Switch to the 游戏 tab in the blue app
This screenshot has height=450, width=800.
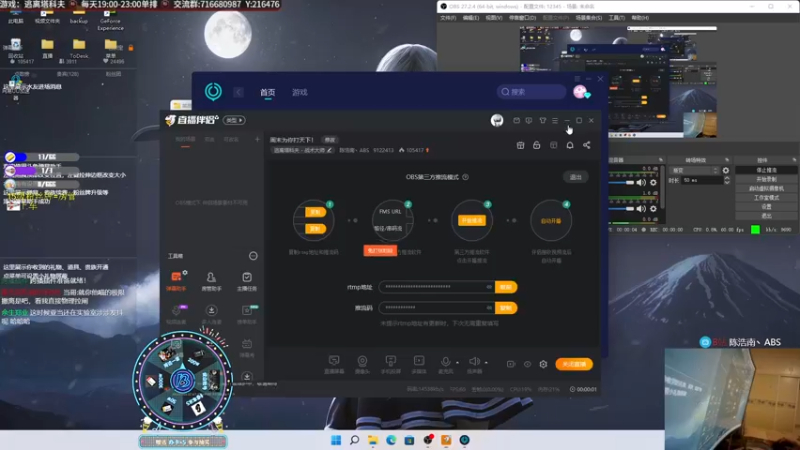299,92
